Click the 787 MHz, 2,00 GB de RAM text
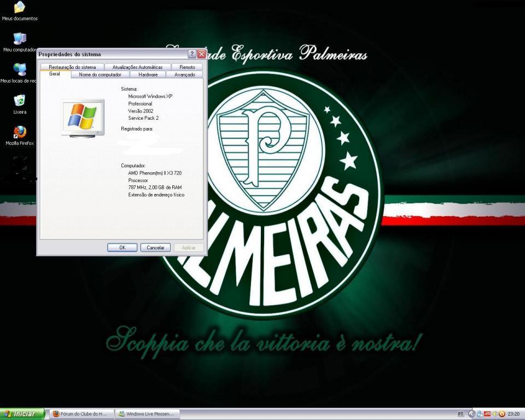 point(155,188)
